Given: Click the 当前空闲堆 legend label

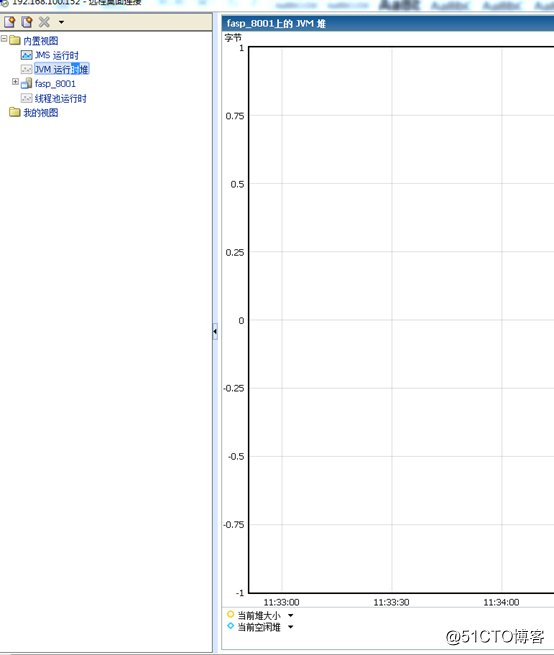Looking at the screenshot, I should click(x=259, y=627).
